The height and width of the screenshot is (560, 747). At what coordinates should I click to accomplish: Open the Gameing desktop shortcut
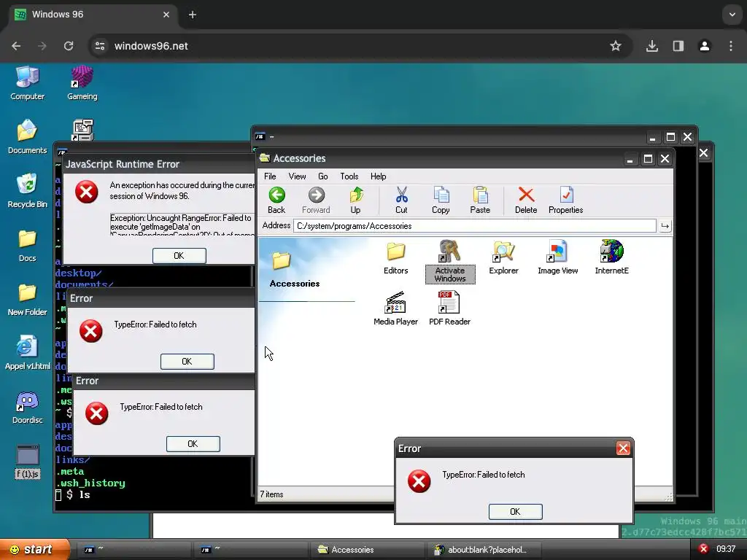click(82, 84)
